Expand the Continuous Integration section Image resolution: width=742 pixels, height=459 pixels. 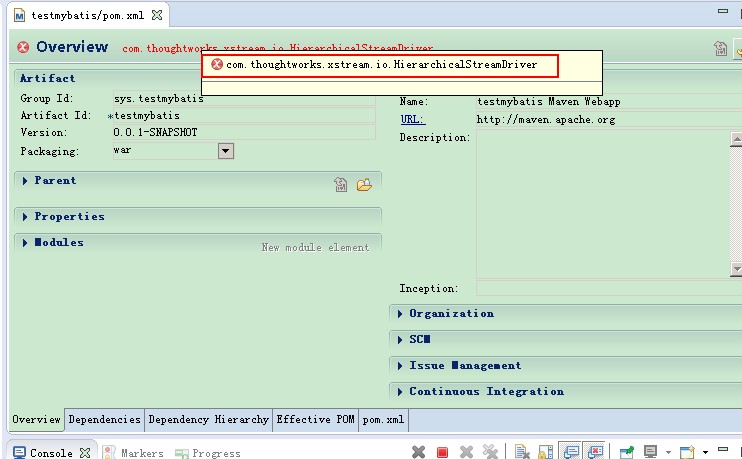(400, 392)
